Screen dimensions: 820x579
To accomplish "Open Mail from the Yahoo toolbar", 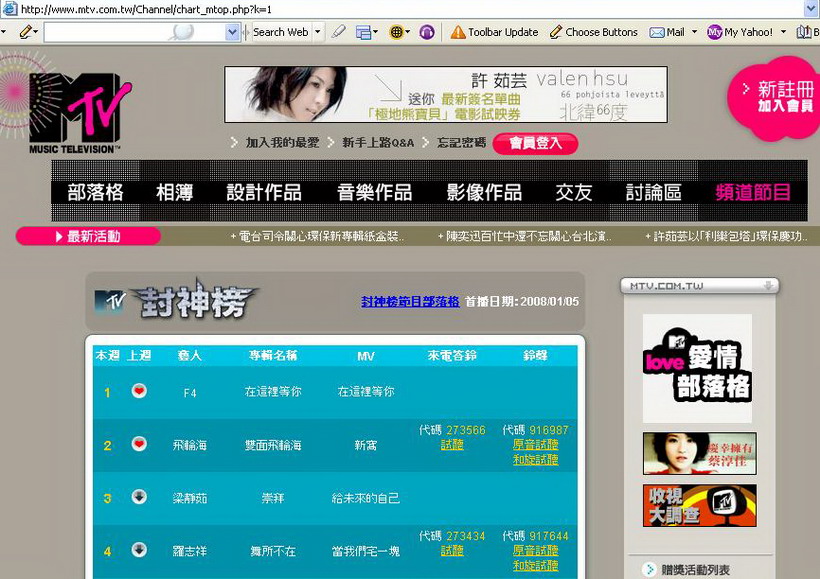I will 667,32.
